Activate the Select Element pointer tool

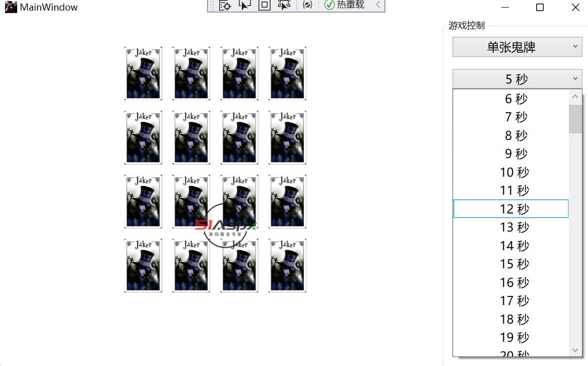(x=245, y=5)
